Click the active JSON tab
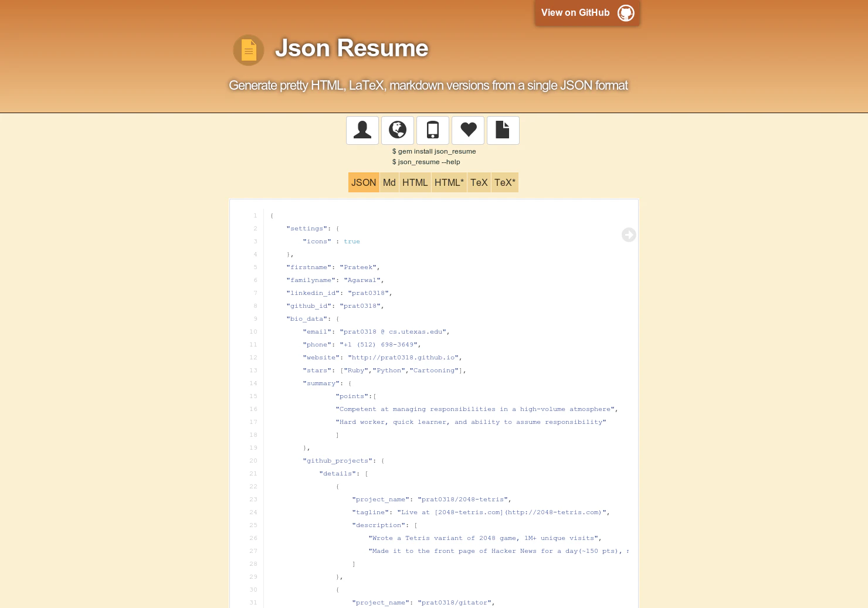 point(364,182)
